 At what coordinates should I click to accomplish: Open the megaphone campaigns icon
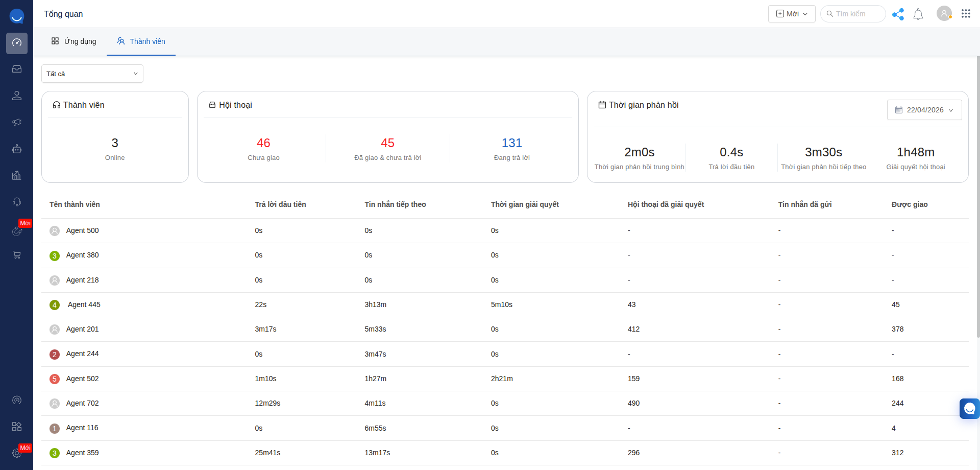click(17, 122)
